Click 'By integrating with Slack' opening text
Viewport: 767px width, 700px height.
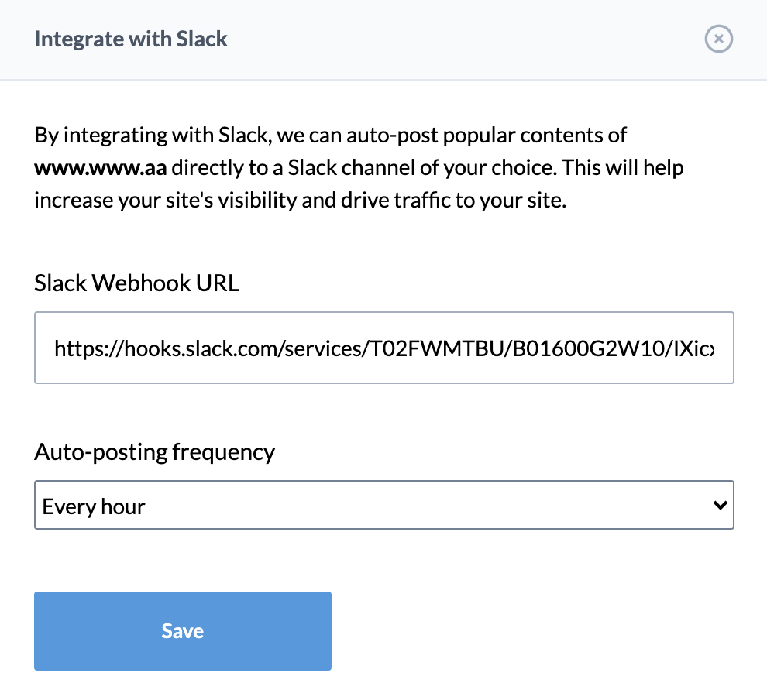(153, 136)
